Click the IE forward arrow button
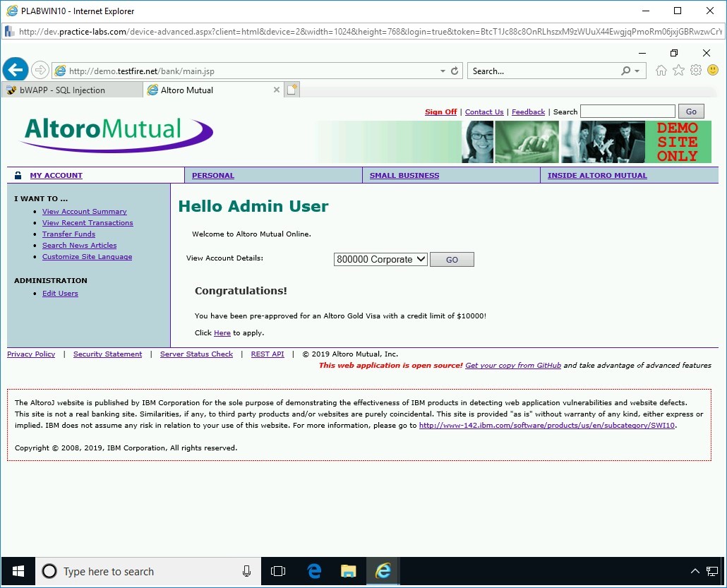Viewport: 727px width, 588px height. coord(40,70)
